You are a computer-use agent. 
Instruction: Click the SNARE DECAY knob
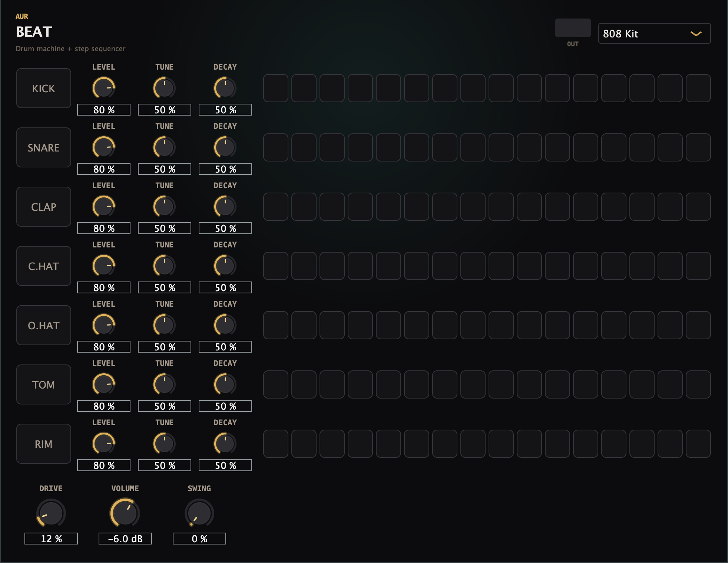click(x=225, y=147)
